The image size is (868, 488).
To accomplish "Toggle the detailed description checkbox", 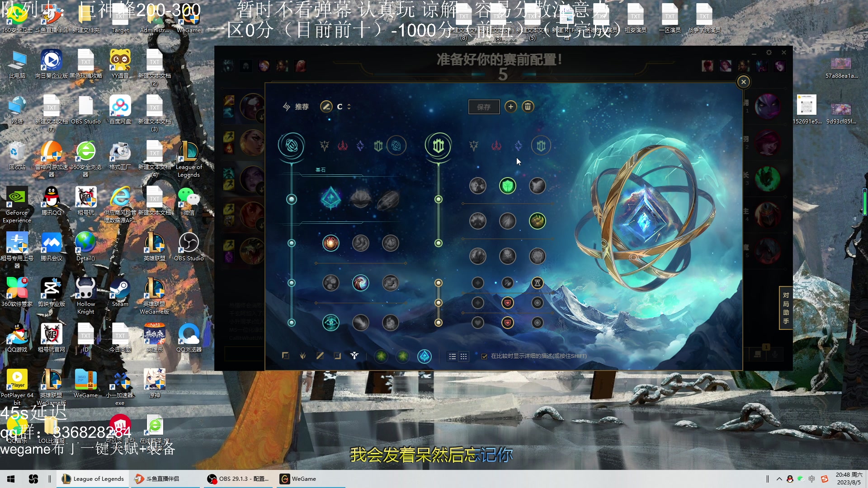I will pos(484,357).
